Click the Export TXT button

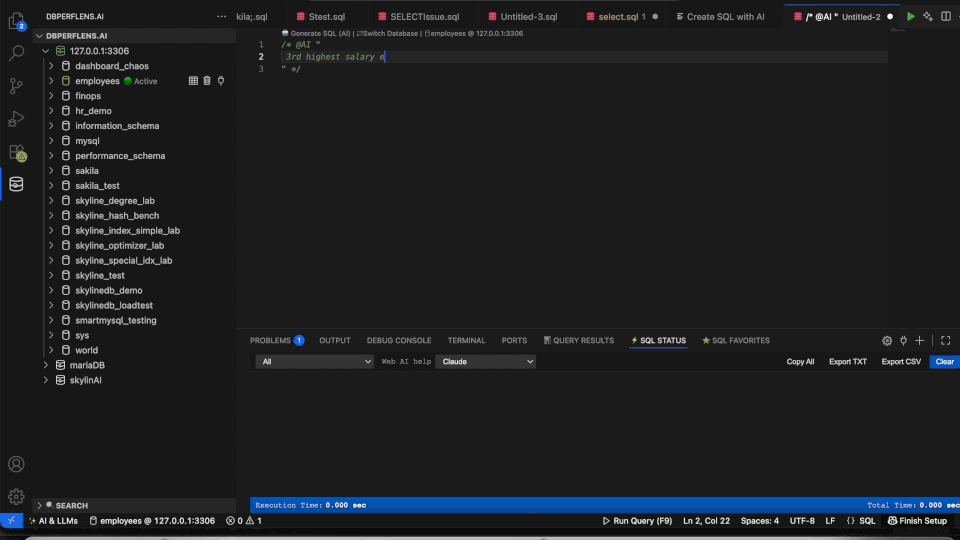click(848, 362)
